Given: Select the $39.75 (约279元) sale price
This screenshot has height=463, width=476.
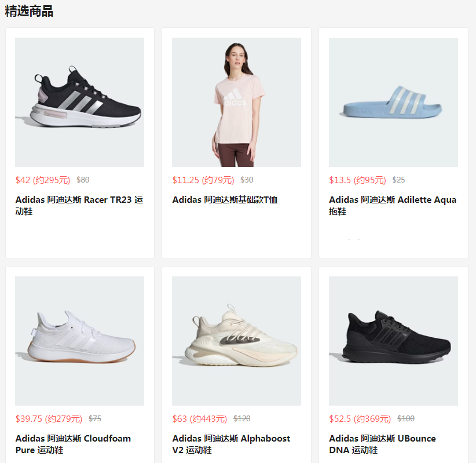Looking at the screenshot, I should click(x=49, y=418).
